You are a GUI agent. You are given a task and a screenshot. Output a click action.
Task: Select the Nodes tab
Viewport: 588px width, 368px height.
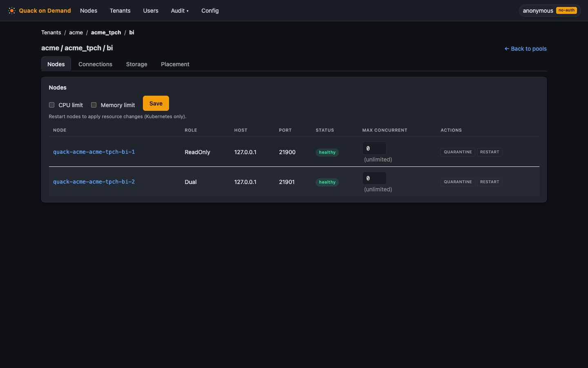point(56,64)
